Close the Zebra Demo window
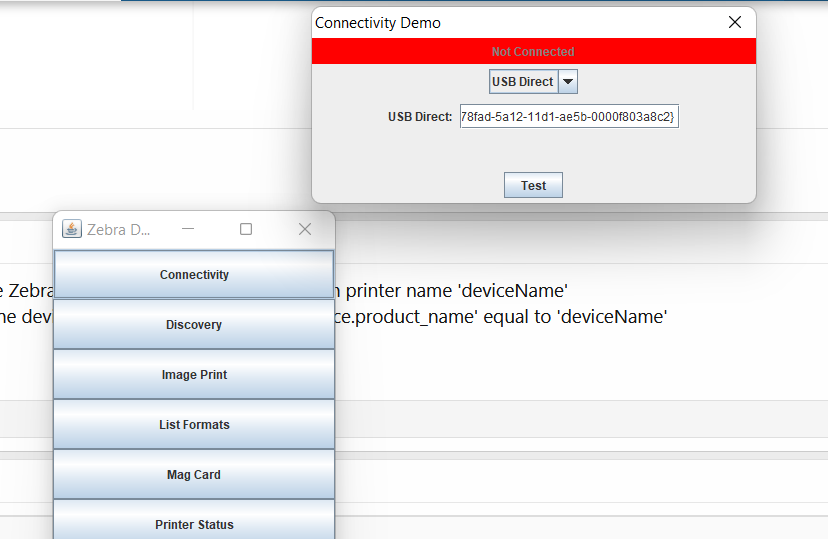 pos(305,229)
